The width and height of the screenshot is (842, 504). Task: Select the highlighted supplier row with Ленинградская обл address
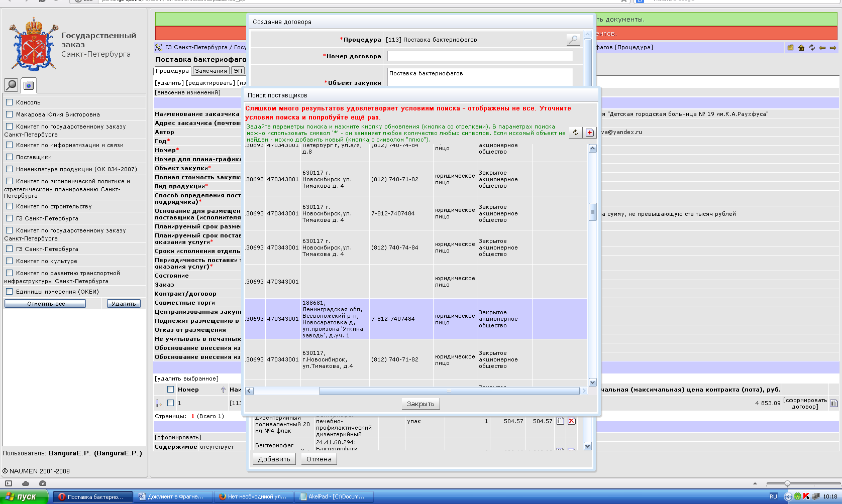[x=416, y=319]
